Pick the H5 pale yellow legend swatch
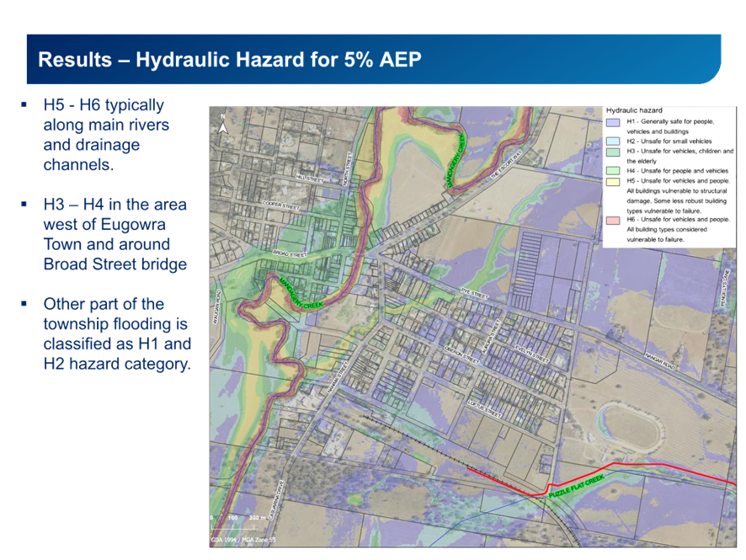This screenshot has height=560, width=746. pos(613,181)
